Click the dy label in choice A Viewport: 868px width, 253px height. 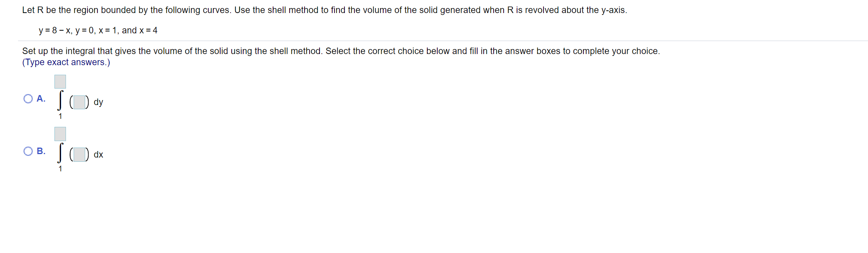(x=98, y=102)
